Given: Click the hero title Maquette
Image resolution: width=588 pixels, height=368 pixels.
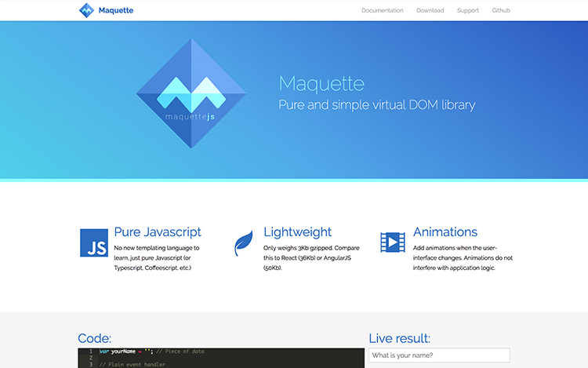Looking at the screenshot, I should (x=321, y=83).
